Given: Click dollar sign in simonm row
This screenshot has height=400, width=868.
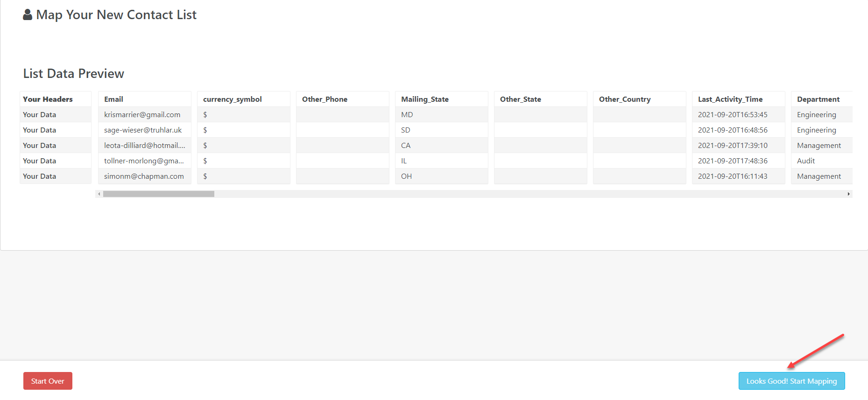Looking at the screenshot, I should point(205,176).
